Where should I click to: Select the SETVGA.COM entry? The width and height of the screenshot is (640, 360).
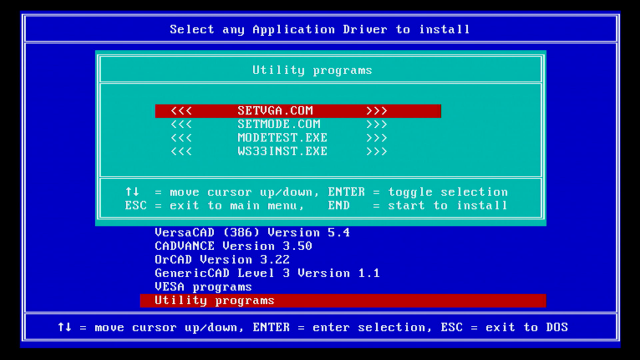298,111
